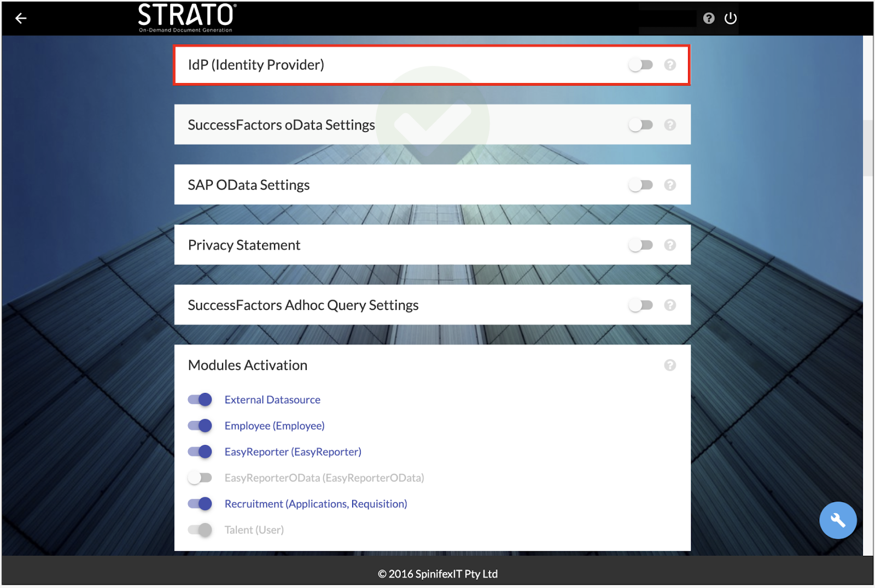Click the back arrow in header

(x=21, y=19)
